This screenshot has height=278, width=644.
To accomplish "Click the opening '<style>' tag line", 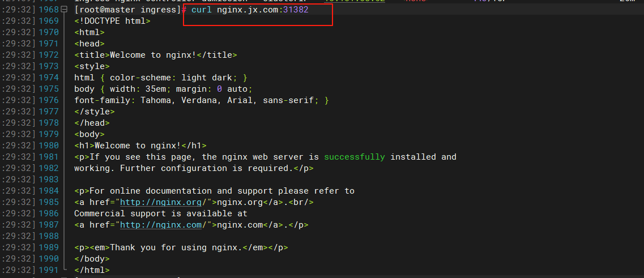I will click(92, 66).
